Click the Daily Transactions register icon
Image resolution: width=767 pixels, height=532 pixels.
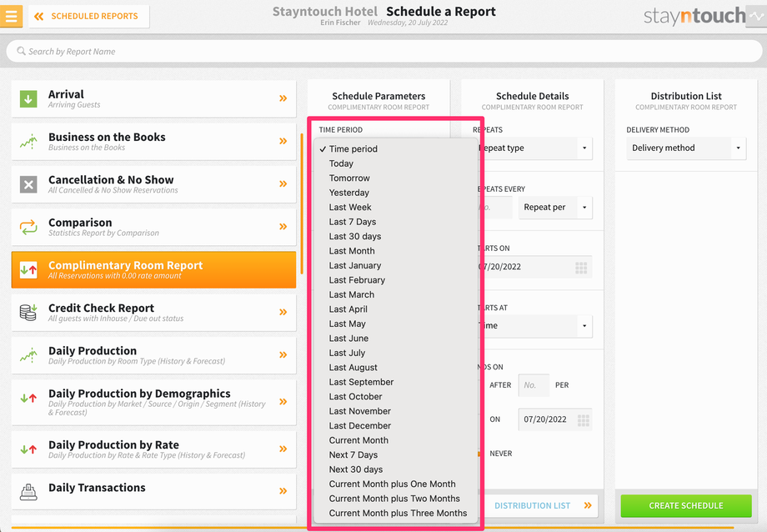point(28,491)
